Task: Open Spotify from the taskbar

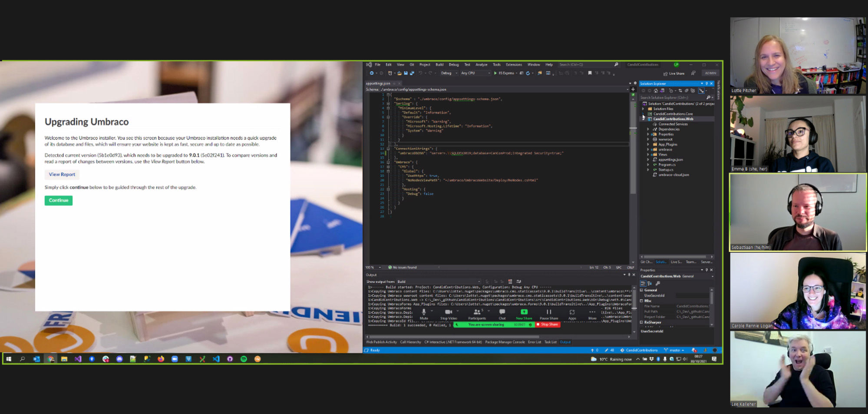Action: 244,359
